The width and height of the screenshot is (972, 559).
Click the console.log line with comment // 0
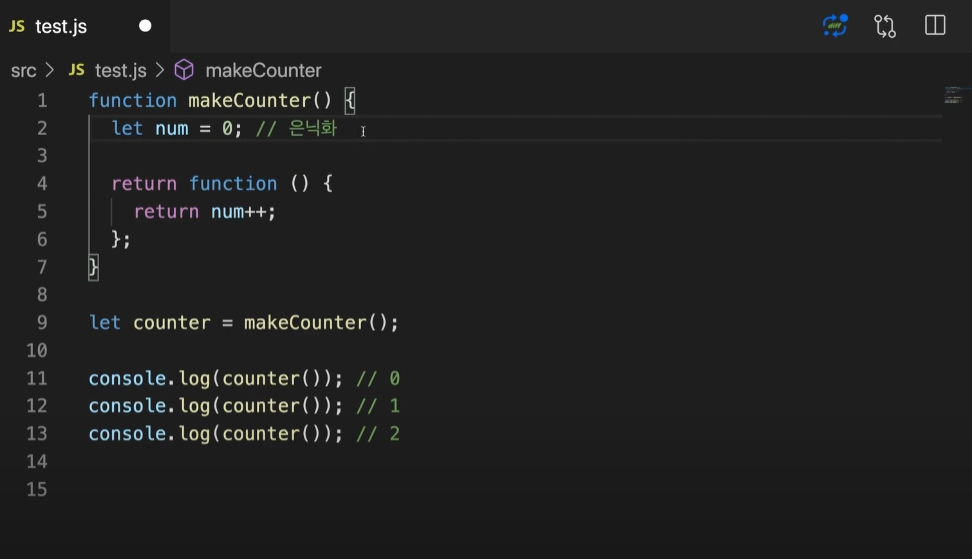click(244, 378)
